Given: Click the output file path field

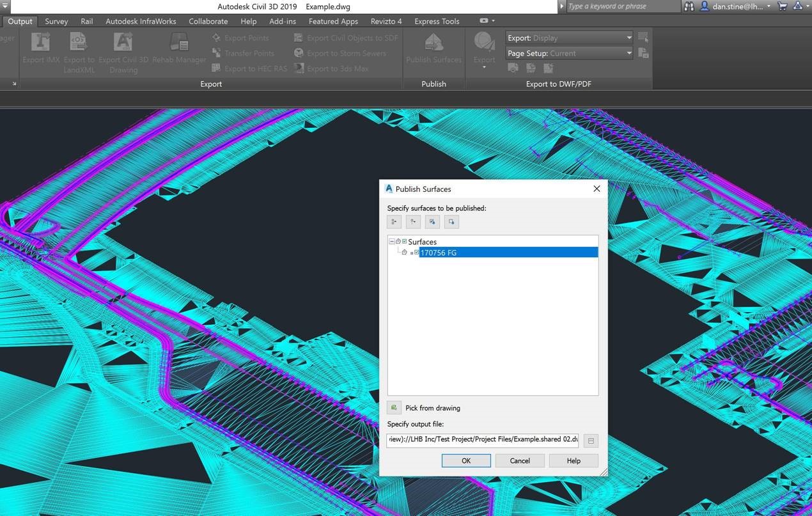Looking at the screenshot, I should pyautogui.click(x=483, y=440).
